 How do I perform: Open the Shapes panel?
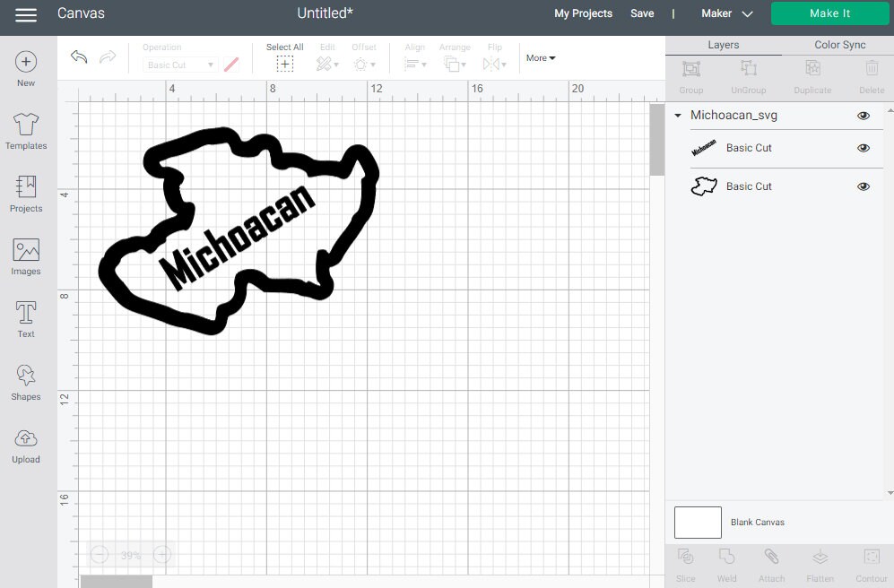click(25, 380)
